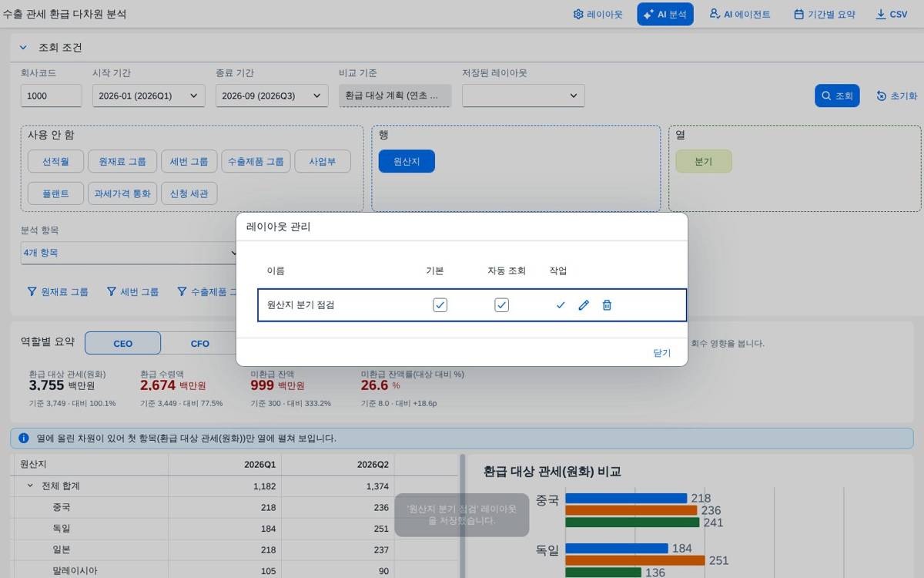Select the 말레이시아 table row
This screenshot has width=924, height=578.
pyautogui.click(x=236, y=570)
